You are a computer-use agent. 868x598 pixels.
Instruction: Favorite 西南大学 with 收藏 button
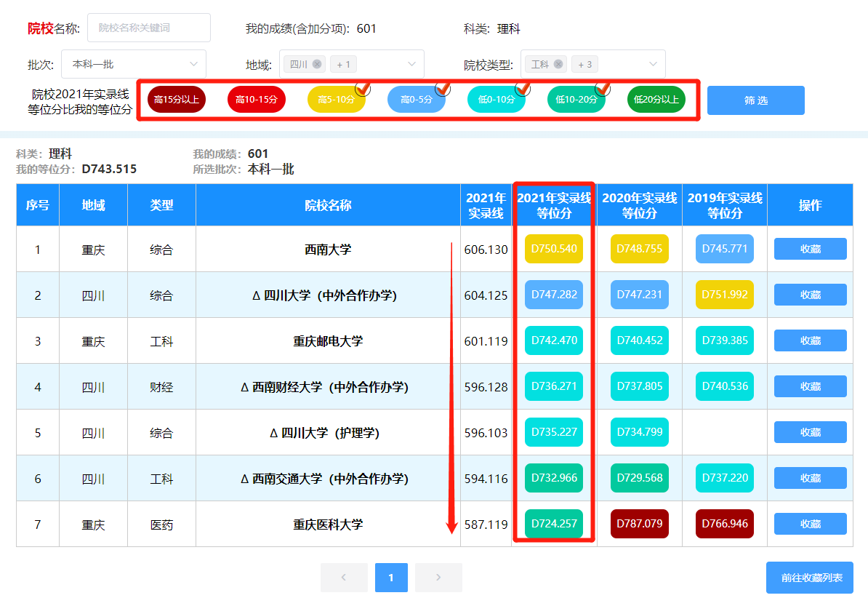(x=810, y=249)
